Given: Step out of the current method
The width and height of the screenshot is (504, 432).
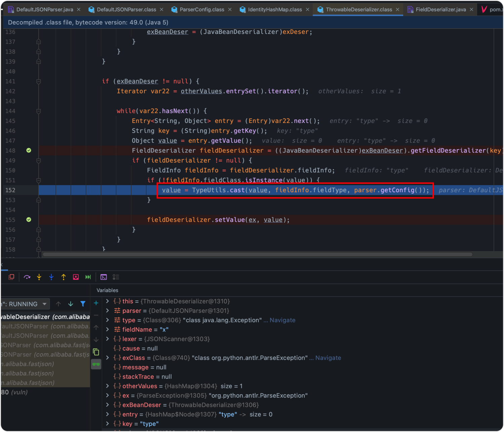Looking at the screenshot, I should point(64,277).
